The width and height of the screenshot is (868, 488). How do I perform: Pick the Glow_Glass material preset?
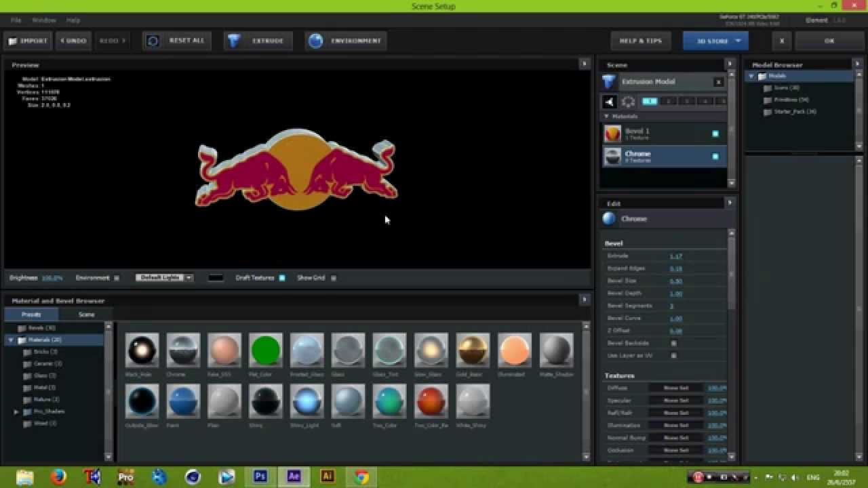click(431, 350)
